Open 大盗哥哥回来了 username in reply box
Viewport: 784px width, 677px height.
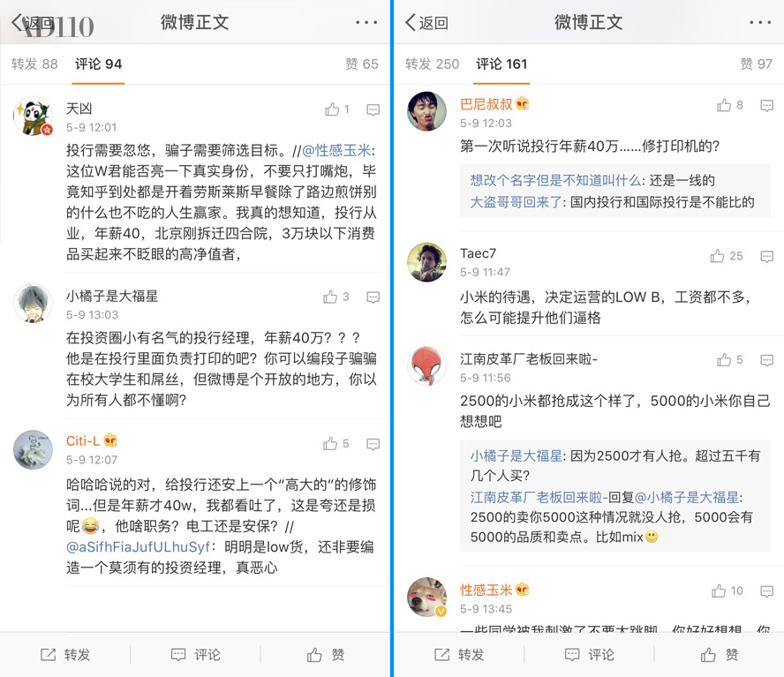[x=516, y=202]
